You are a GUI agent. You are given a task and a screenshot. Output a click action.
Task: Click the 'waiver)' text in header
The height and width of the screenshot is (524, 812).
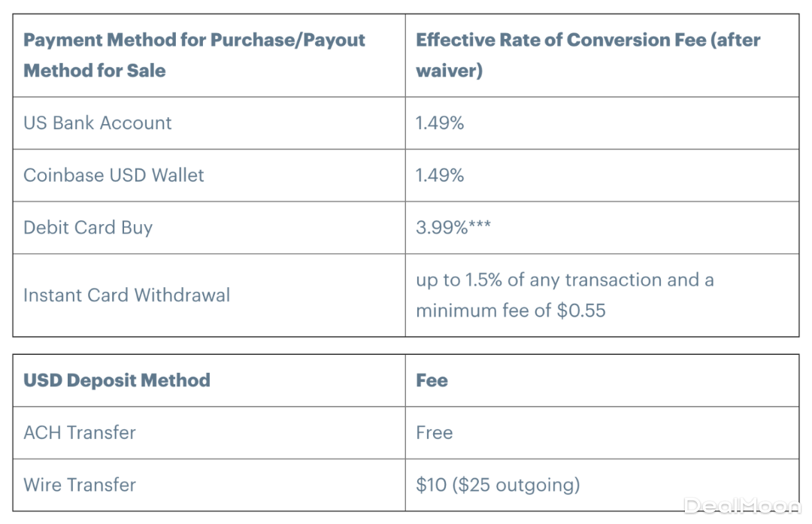tap(449, 71)
